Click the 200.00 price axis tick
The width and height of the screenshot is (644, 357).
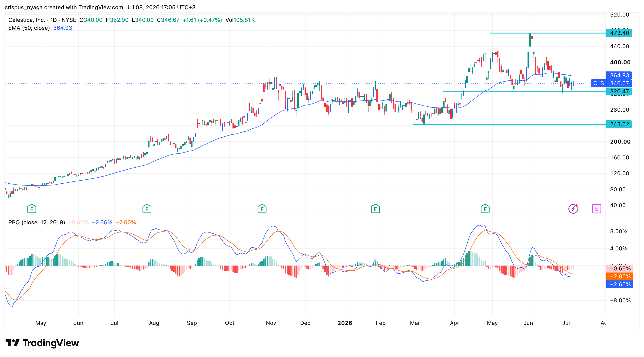coord(620,141)
